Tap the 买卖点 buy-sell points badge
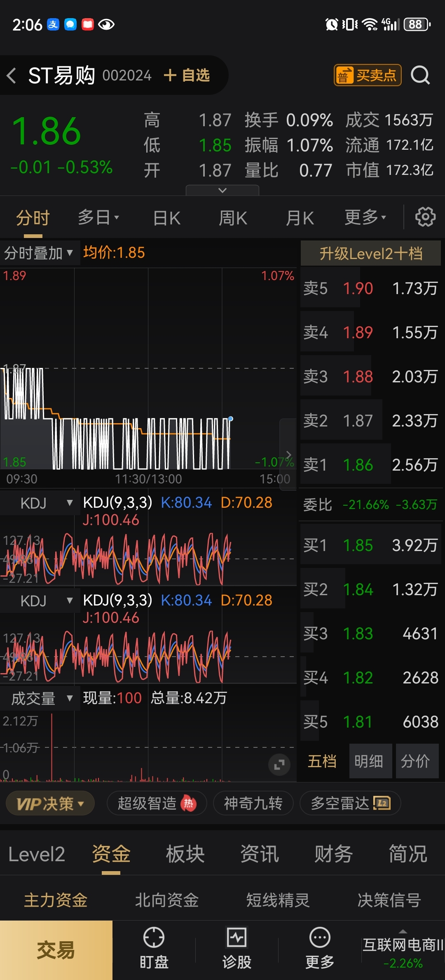This screenshot has width=445, height=980. 367,75
